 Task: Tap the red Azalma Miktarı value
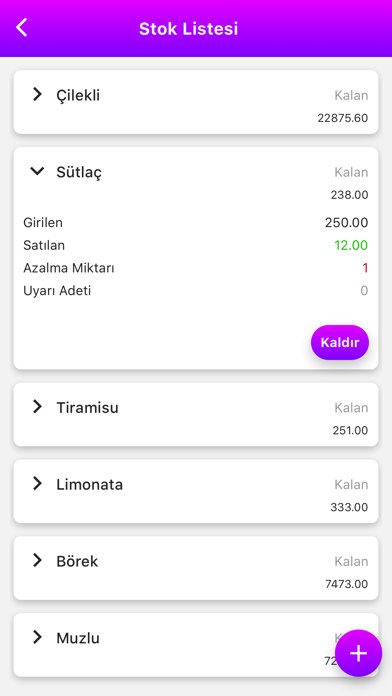tap(365, 268)
